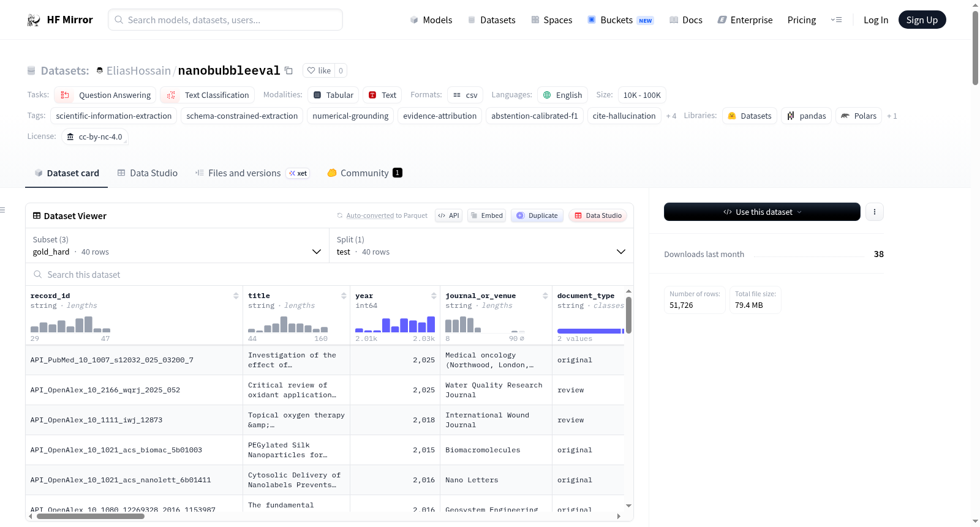The height and width of the screenshot is (527, 980).
Task: Click the Datasets heading icon
Action: [31, 70]
